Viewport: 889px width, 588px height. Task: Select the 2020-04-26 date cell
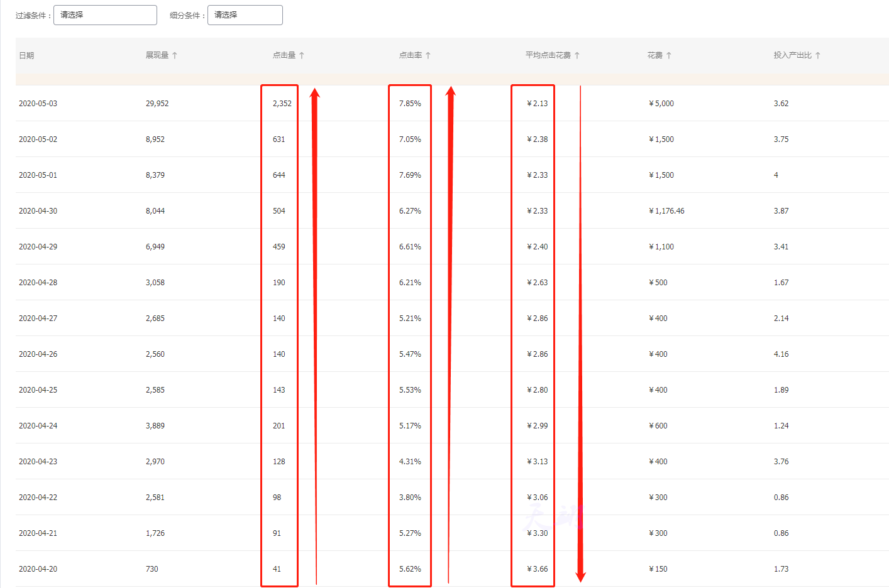pos(38,354)
